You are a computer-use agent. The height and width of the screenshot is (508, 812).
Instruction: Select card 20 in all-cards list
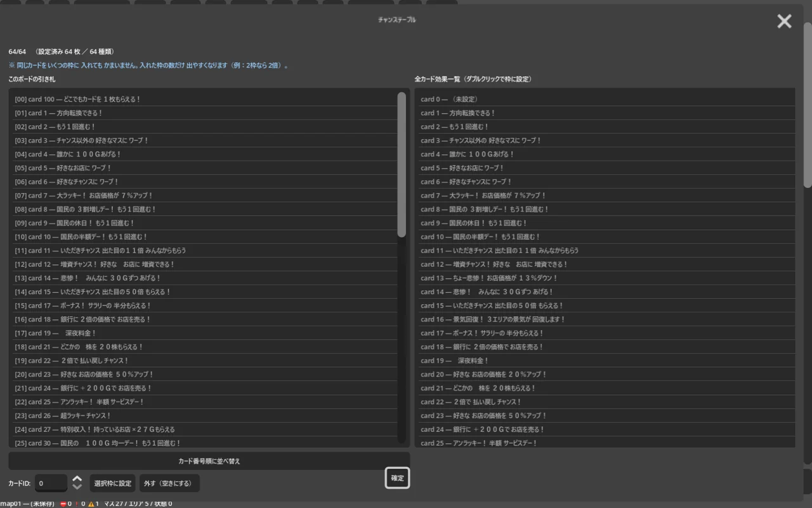click(x=606, y=375)
